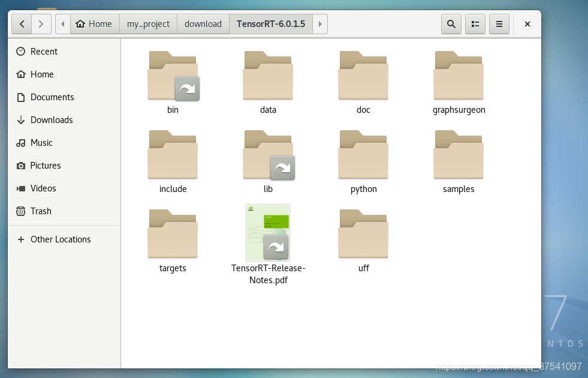Select the targets folder icon

[x=173, y=234]
